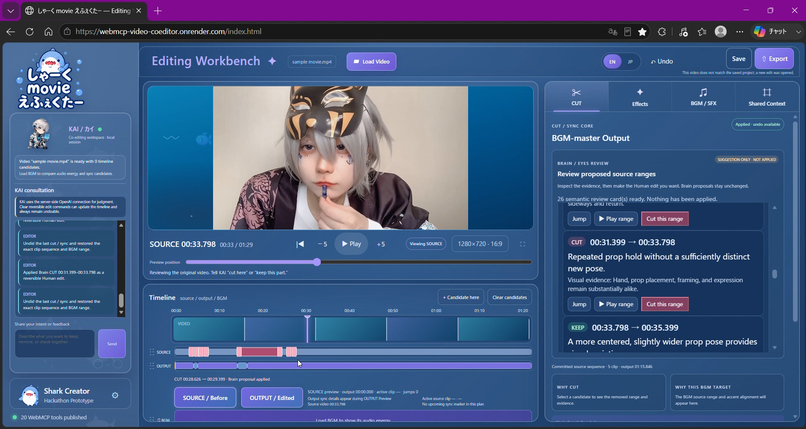Add a candidate here on the timeline

(x=461, y=297)
